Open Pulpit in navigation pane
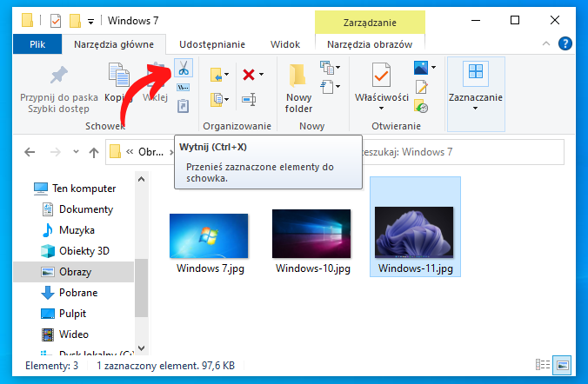 click(63, 313)
